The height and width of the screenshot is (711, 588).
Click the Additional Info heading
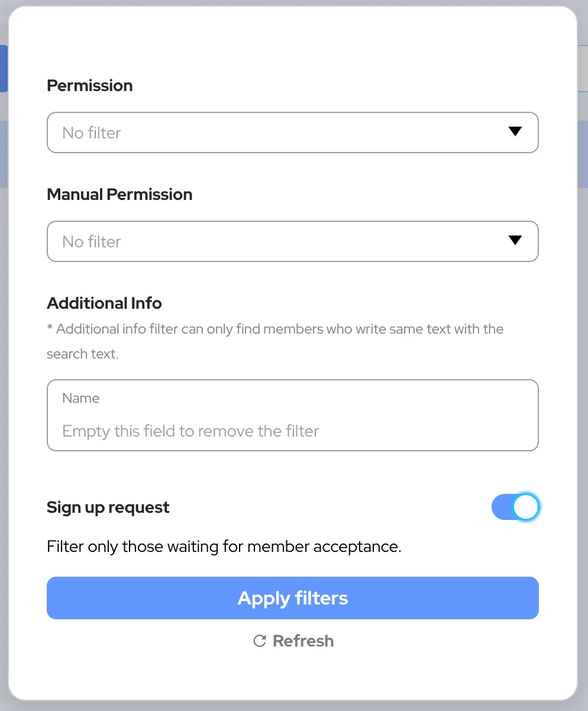pyautogui.click(x=104, y=303)
